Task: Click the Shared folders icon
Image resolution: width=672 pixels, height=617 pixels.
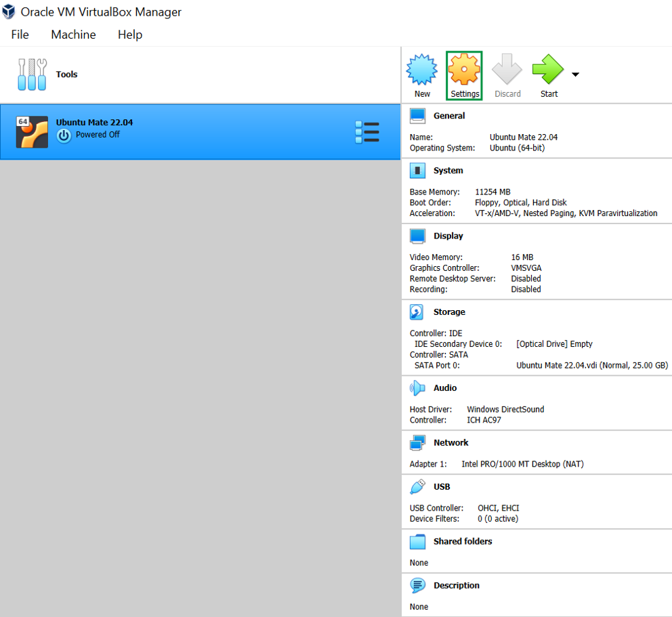Action: [x=417, y=542]
